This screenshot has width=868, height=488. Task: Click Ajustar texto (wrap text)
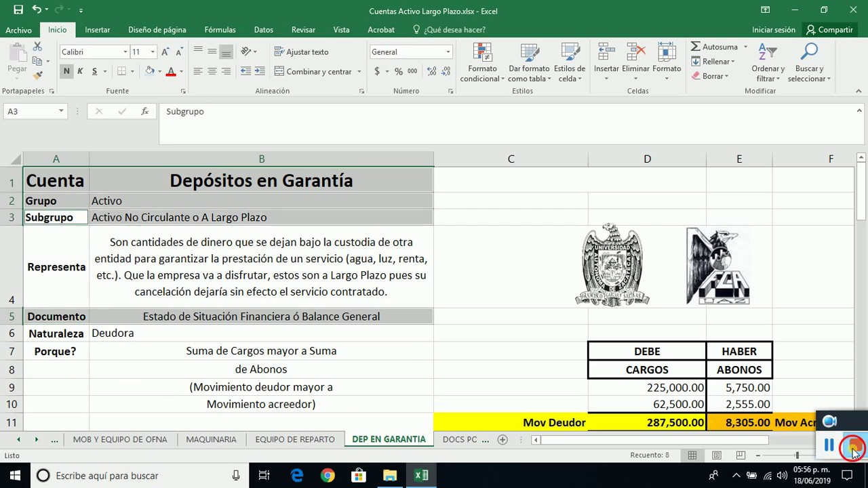tap(302, 52)
